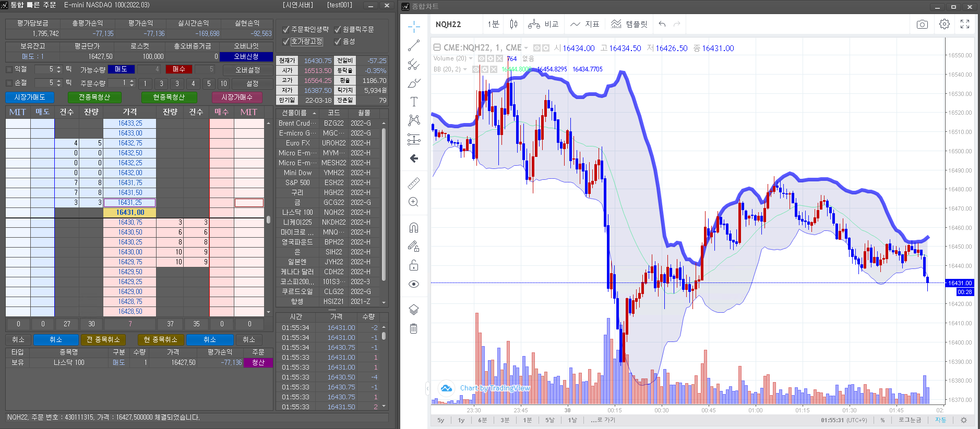Screen dimensions: 980x429
Task: Click the ruler measure tool
Action: [x=414, y=183]
